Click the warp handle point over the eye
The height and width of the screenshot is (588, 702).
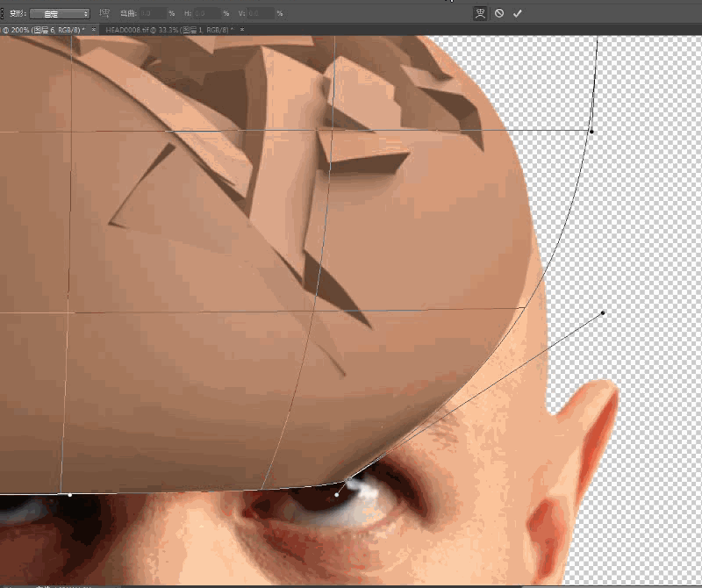pyautogui.click(x=337, y=495)
